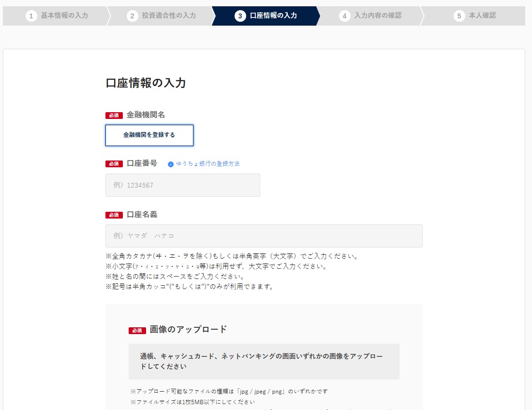Image resolution: width=532 pixels, height=410 pixels.
Task: Select the 口座情報の入力 step label
Action: [x=274, y=15]
